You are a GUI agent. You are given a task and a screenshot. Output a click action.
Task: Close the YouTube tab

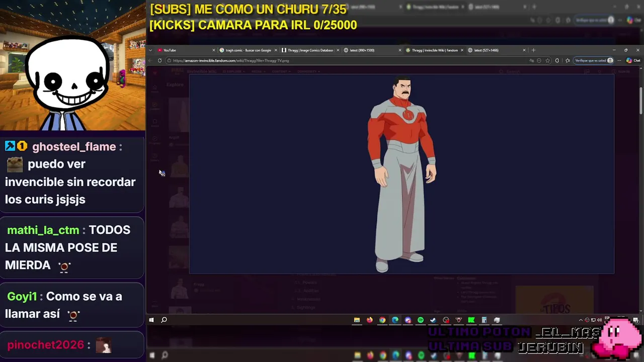(214, 50)
